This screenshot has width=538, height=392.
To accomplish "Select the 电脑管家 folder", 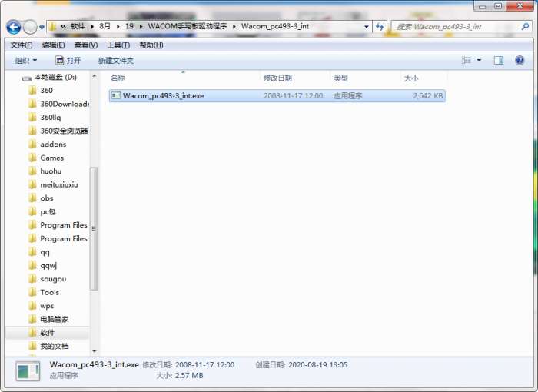I will (55, 319).
